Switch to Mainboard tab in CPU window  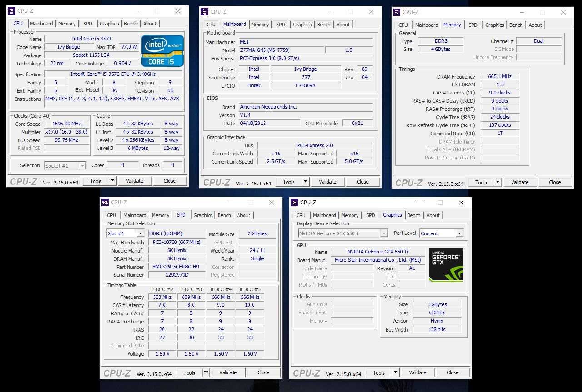coord(41,24)
